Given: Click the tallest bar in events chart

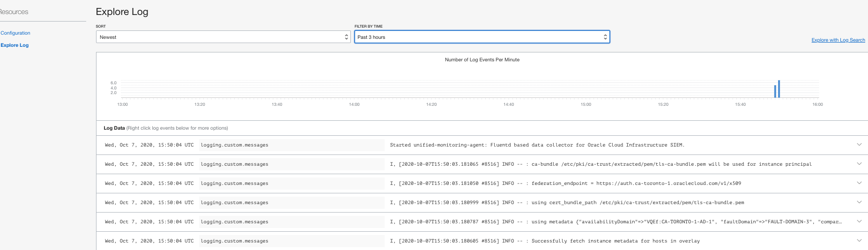Looking at the screenshot, I should coord(779,89).
